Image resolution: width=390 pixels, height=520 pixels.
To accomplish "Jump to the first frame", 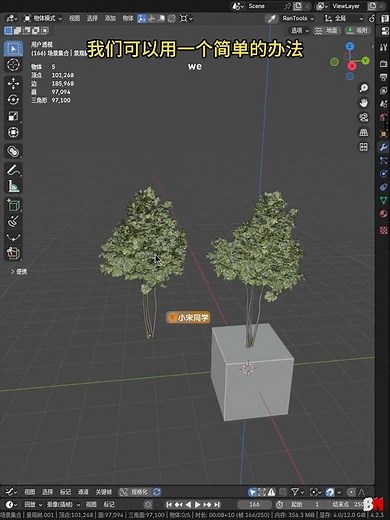I will coord(169,504).
